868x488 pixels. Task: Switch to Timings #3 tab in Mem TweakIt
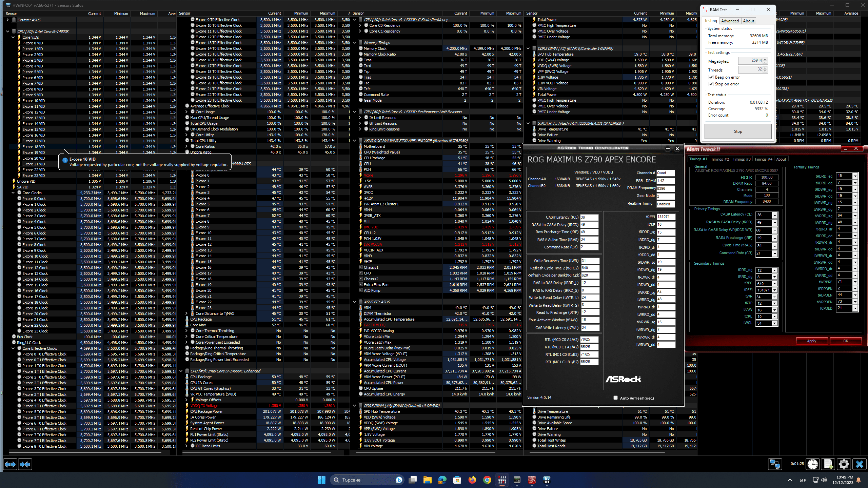741,159
